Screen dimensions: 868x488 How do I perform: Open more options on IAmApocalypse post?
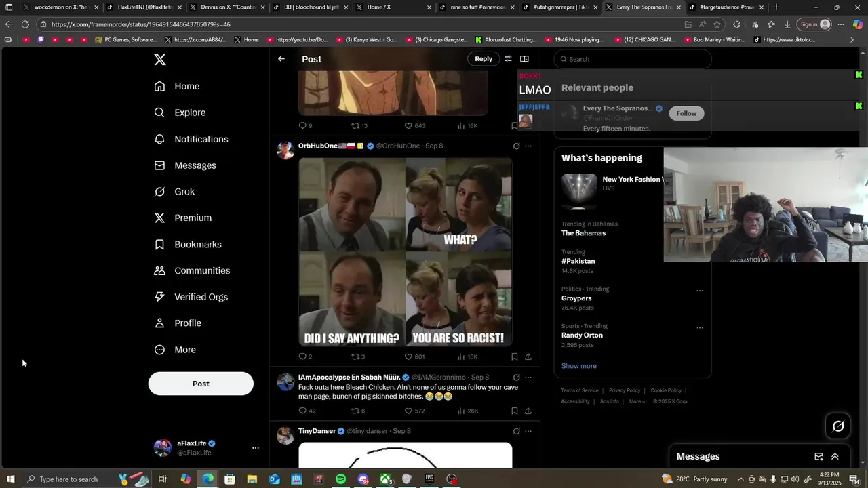[x=528, y=377]
